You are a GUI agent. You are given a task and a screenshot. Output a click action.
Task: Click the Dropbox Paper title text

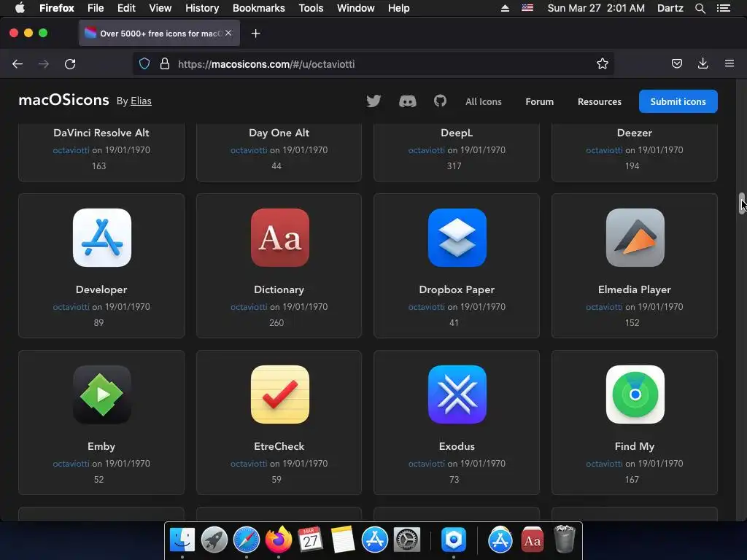click(457, 289)
